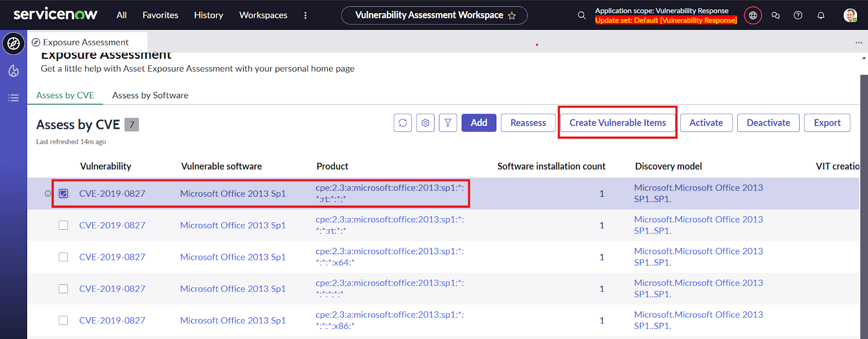Favorite the Vulnerability Assessment Workspace star

point(512,16)
